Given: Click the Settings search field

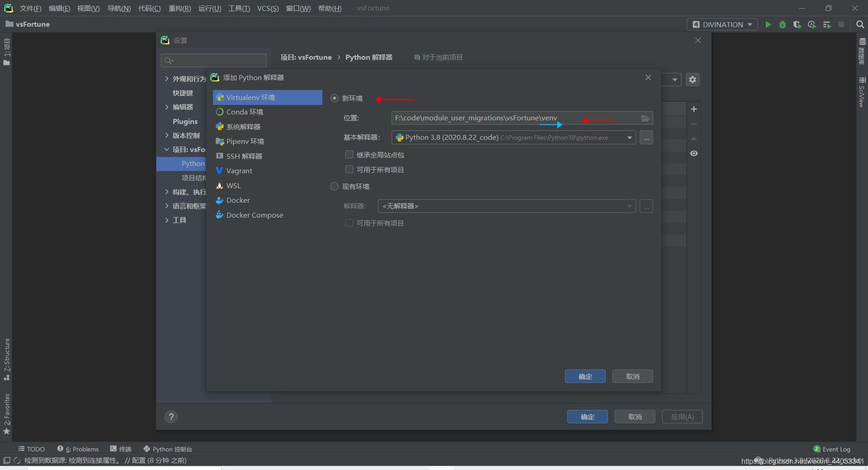Looking at the screenshot, I should point(214,60).
